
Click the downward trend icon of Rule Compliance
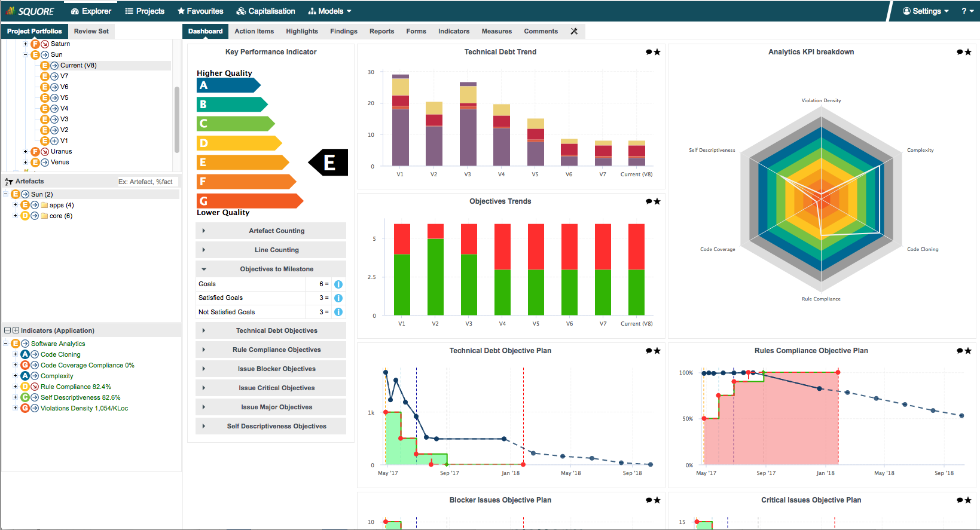click(35, 387)
